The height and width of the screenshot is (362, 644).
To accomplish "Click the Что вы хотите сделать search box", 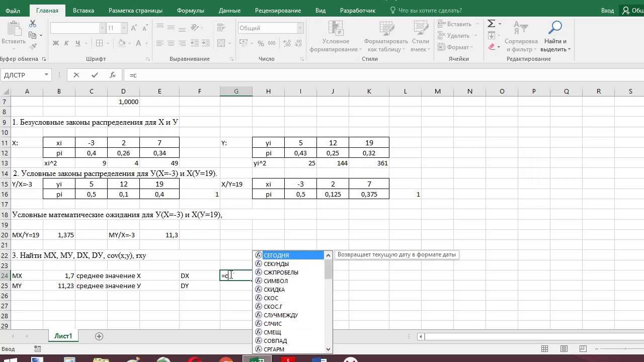I will 427,10.
